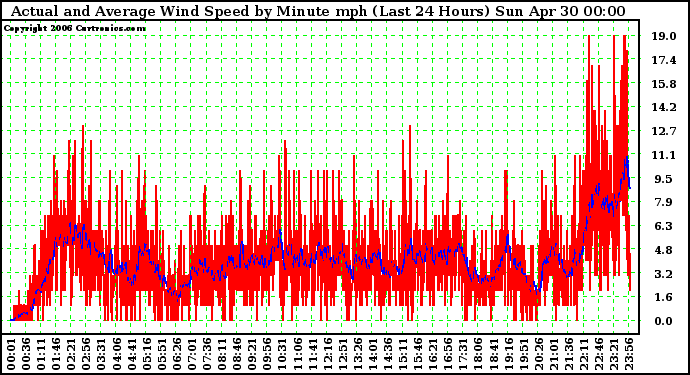The image size is (690, 375).
Task: Click the 15:11 time label
Action: pyautogui.click(x=403, y=354)
